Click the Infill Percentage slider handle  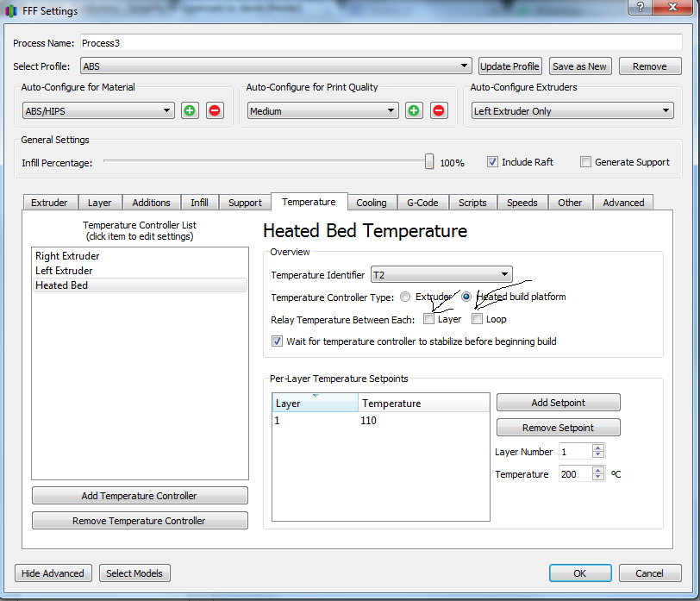pos(429,161)
